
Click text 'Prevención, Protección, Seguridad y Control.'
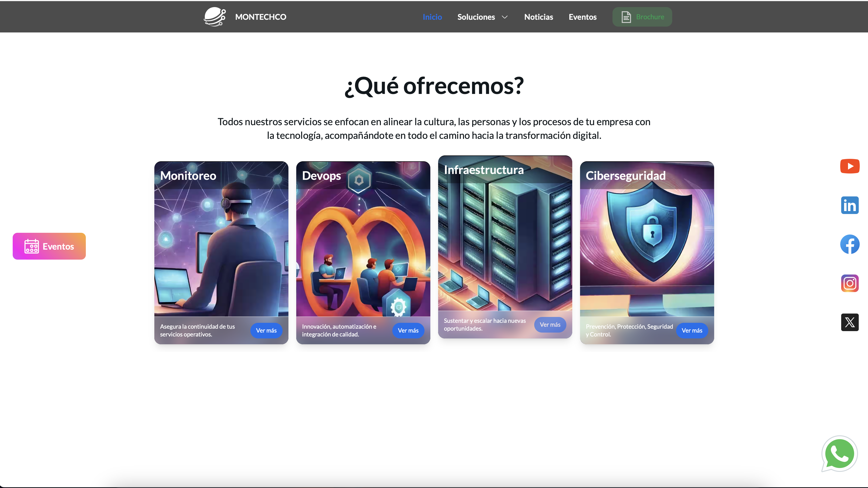point(629,331)
